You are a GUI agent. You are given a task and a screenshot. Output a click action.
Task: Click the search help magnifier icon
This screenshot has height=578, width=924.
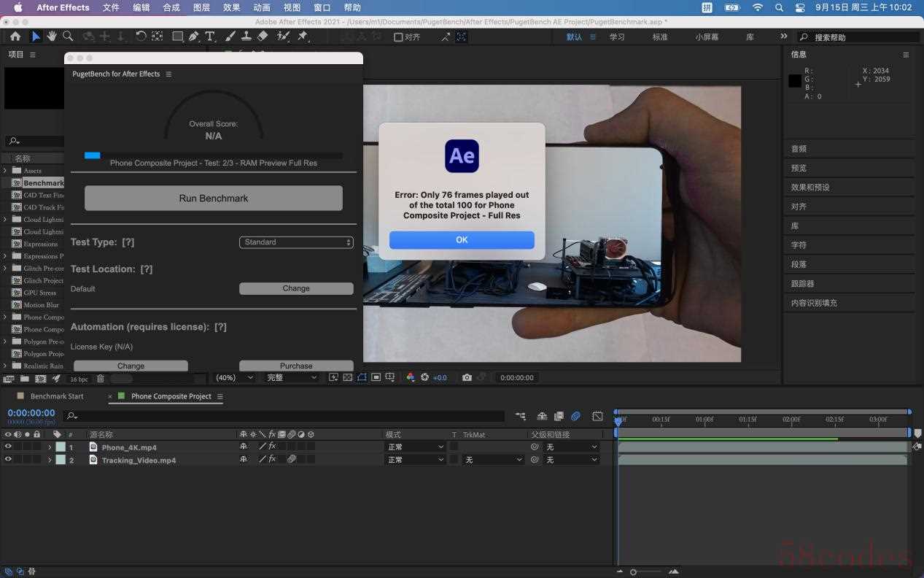tap(804, 37)
